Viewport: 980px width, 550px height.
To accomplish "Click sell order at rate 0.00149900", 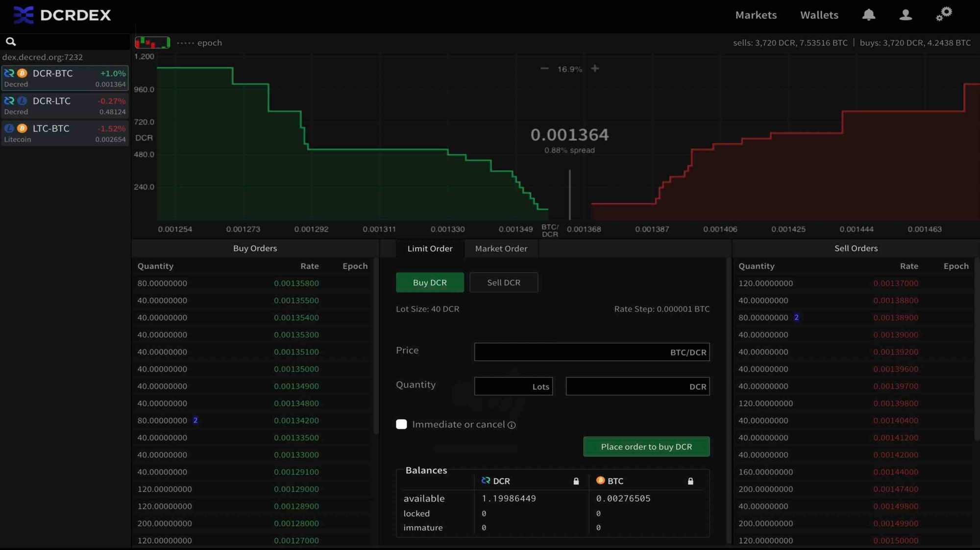I will tap(854, 523).
